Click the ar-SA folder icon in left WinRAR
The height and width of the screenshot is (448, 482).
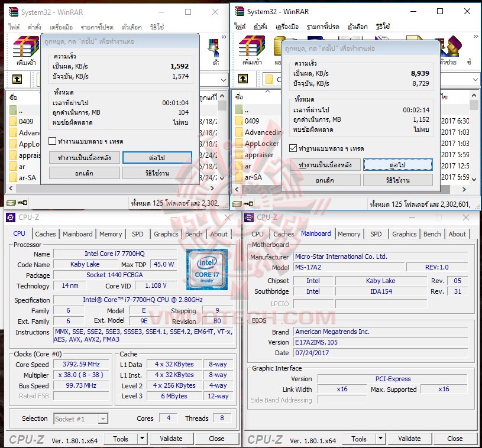pos(13,177)
